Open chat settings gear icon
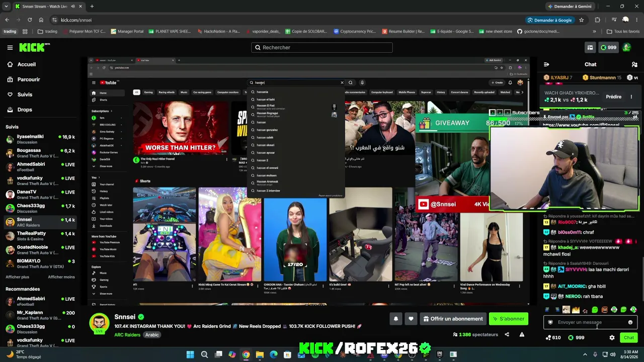 coord(612,338)
